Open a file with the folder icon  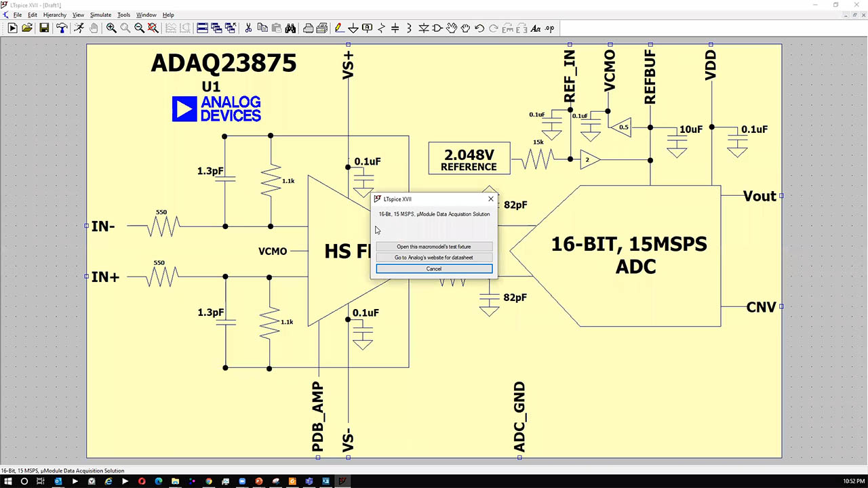point(27,28)
